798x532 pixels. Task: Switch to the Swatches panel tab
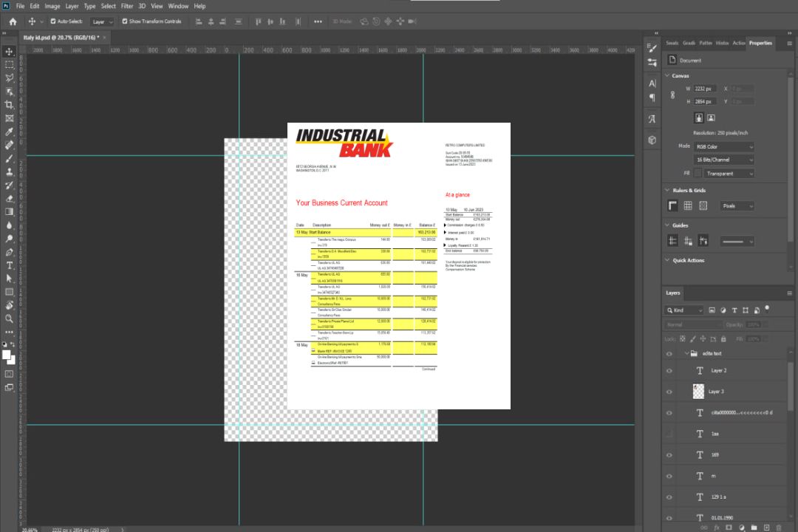click(x=672, y=43)
